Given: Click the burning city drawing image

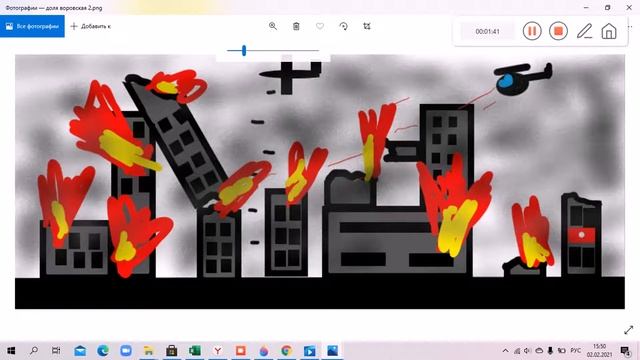Looking at the screenshot, I should 320,182.
